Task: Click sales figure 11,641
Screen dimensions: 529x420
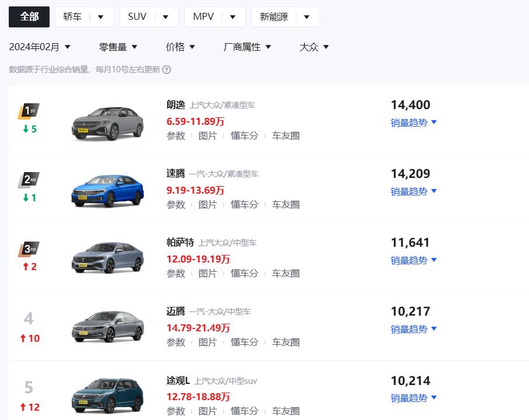Action: tap(410, 243)
